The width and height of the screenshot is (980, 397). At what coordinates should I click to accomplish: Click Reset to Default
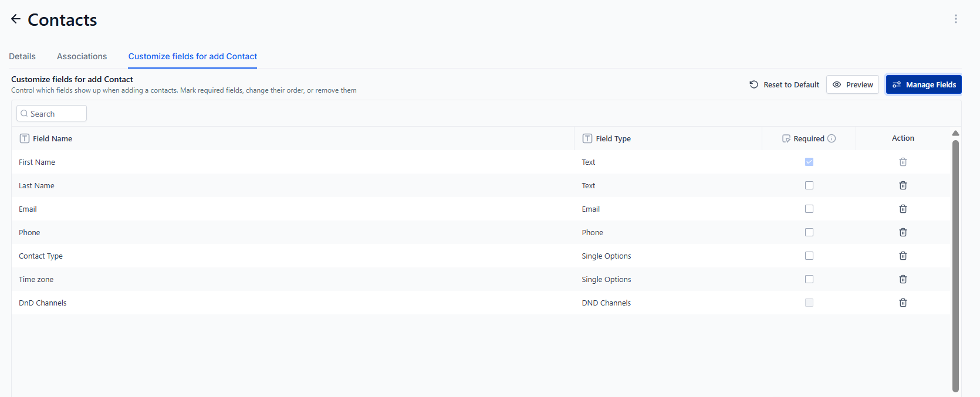tap(784, 84)
